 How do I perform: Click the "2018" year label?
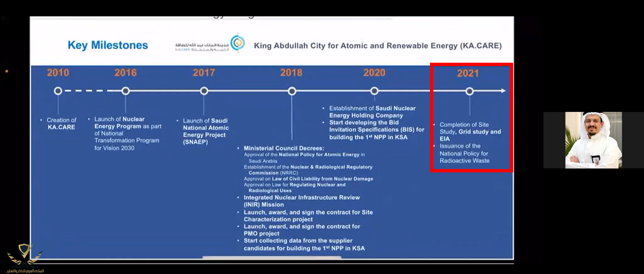coord(291,72)
